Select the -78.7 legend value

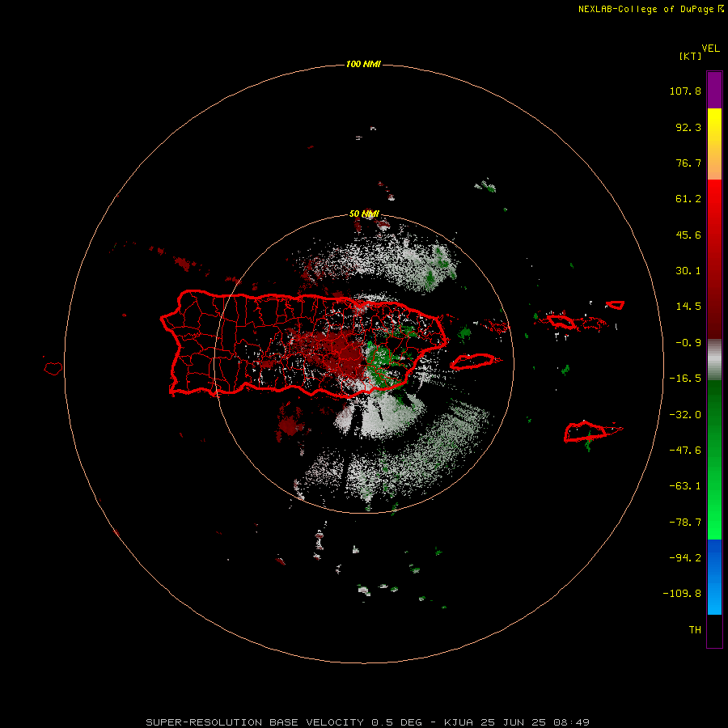tap(685, 523)
